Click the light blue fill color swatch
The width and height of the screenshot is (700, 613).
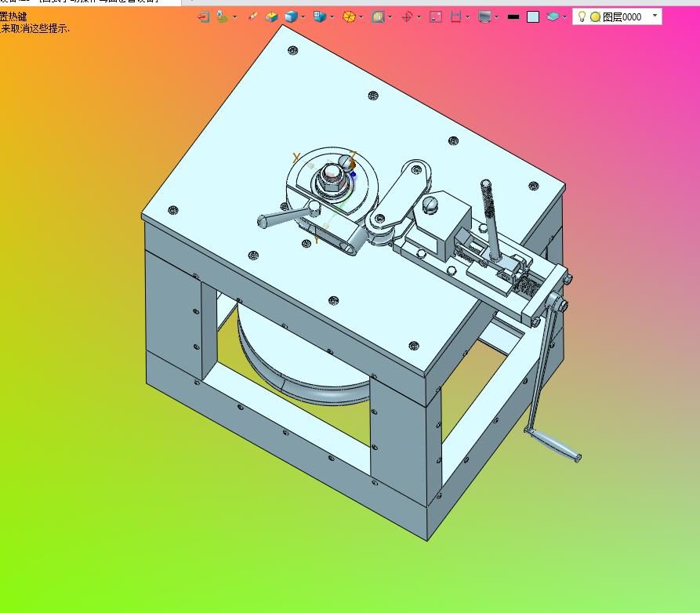coord(533,17)
